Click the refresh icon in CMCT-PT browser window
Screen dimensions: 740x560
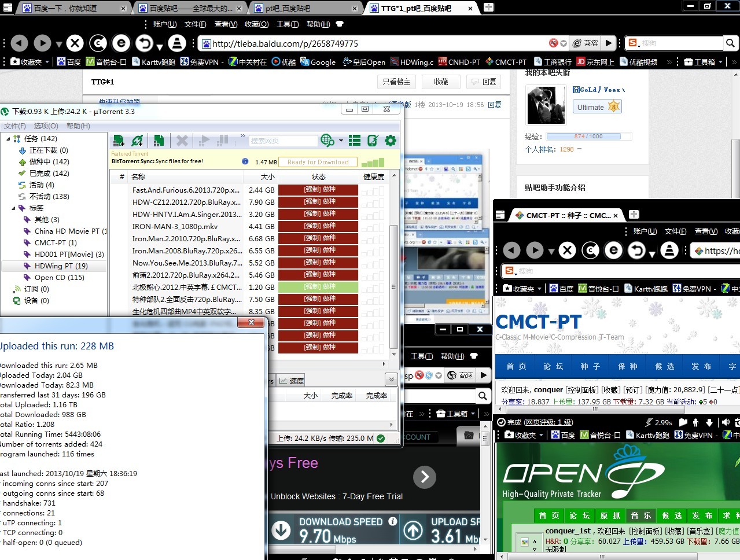590,250
